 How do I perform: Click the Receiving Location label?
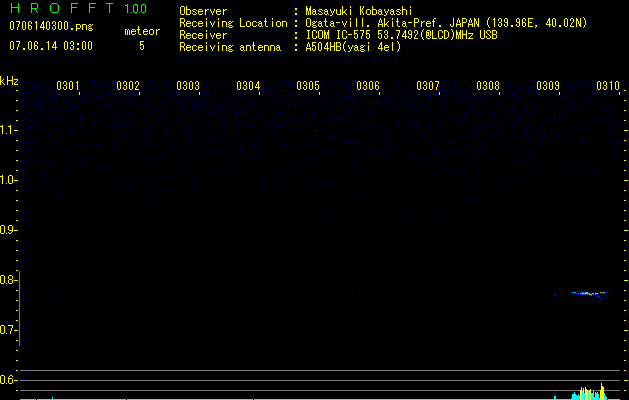233,23
